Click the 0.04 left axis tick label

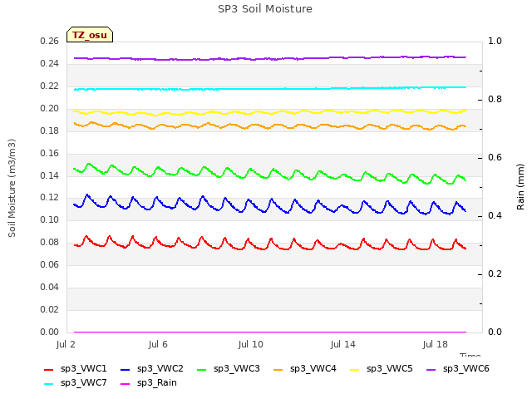point(50,287)
